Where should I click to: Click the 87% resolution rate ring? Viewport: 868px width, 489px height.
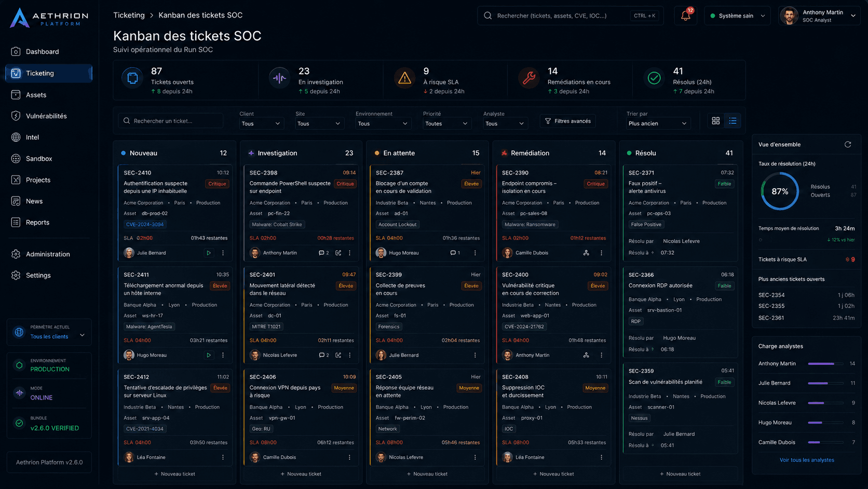point(780,191)
